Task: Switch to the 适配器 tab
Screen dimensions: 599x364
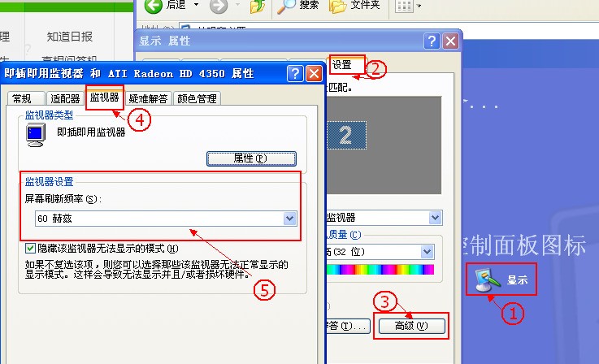Action: (65, 98)
